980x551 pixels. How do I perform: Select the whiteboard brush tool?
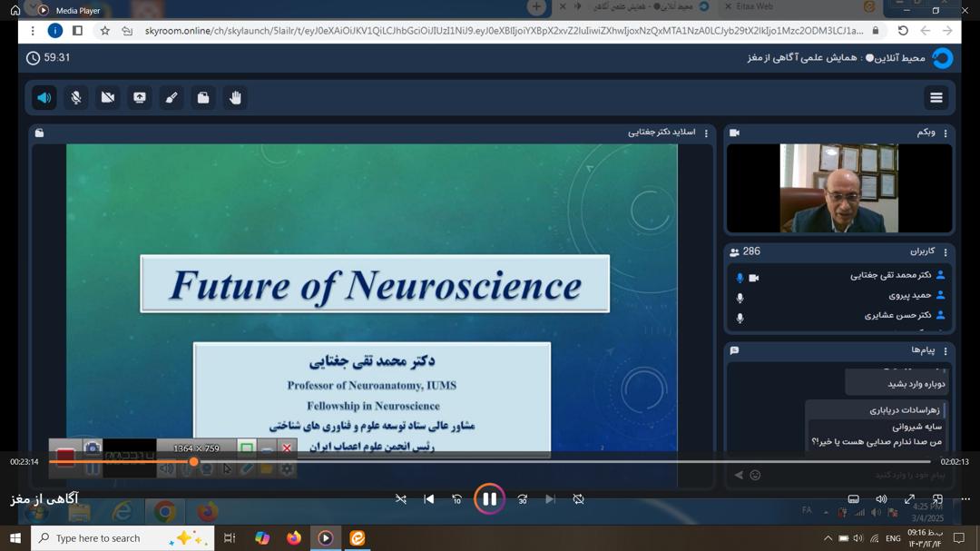[171, 97]
